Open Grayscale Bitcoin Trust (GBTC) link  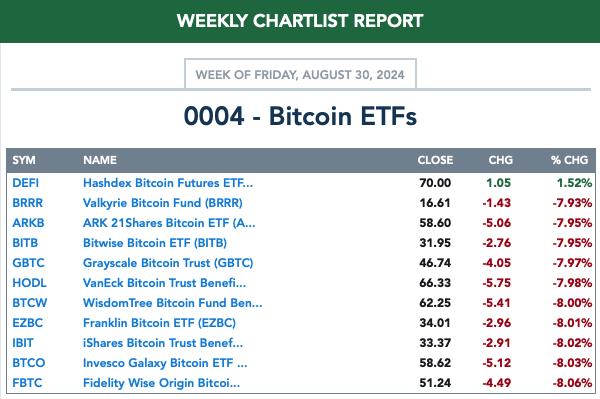(168, 263)
